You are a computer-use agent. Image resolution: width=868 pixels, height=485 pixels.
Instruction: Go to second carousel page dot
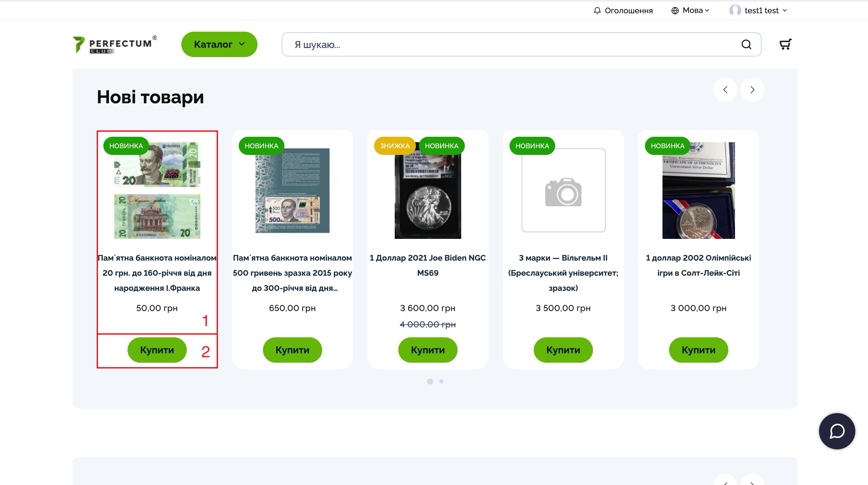441,381
